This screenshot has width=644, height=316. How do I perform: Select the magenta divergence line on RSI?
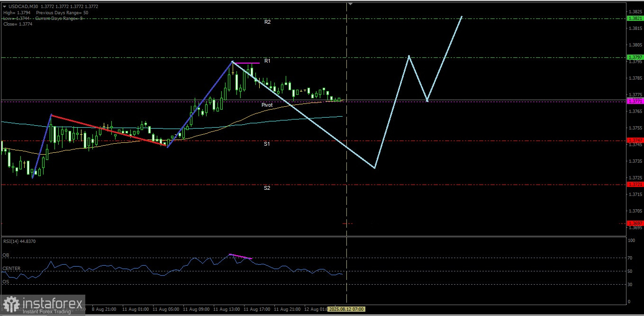pos(241,257)
